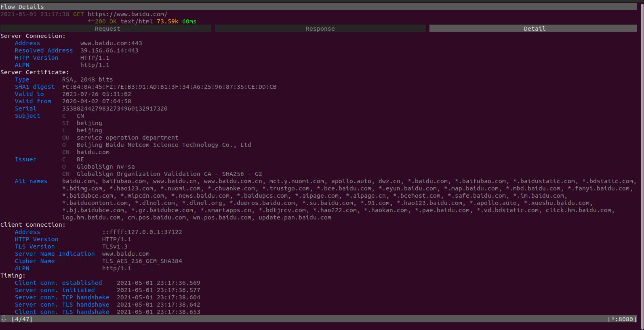Click server address www.baidu.com:443

111,43
